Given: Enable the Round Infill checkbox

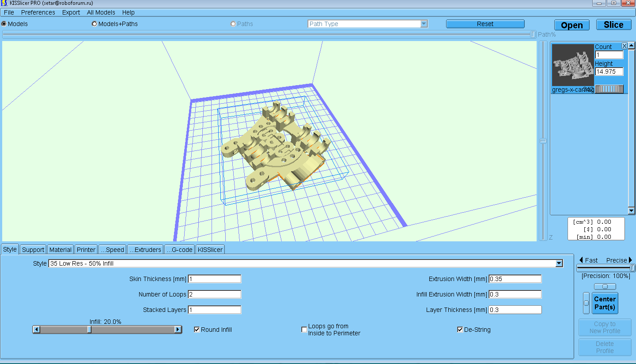Looking at the screenshot, I should 197,330.
